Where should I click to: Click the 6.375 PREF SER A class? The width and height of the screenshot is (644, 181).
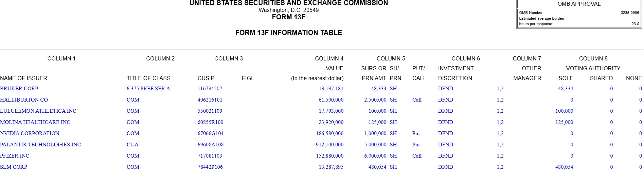tap(148, 89)
